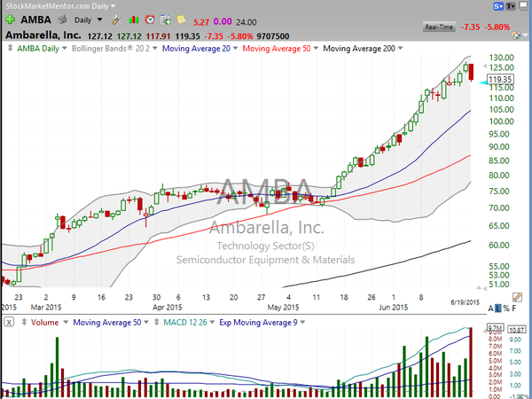Select percent scale % toggle

coord(506,309)
